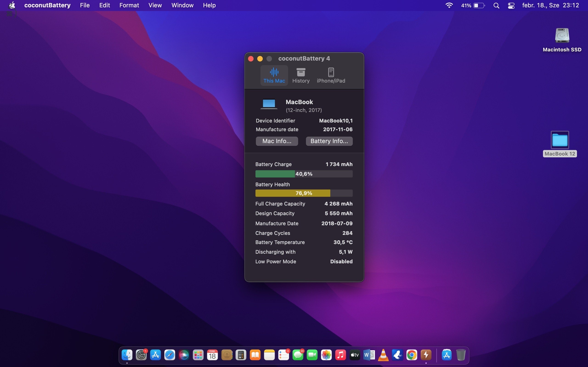
Task: Open the File menu
Action: tap(84, 5)
